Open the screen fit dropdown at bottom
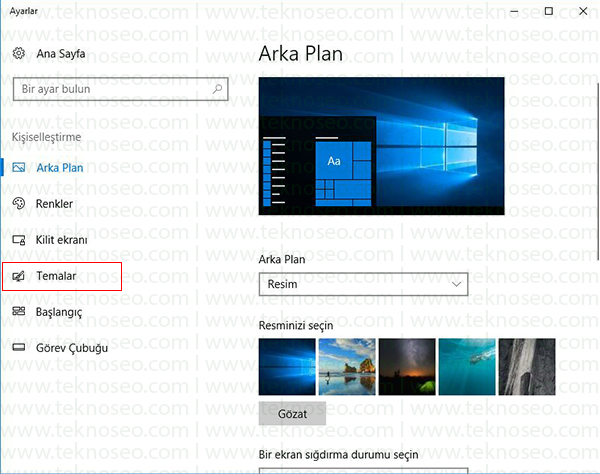This screenshot has width=600, height=474. pyautogui.click(x=363, y=471)
